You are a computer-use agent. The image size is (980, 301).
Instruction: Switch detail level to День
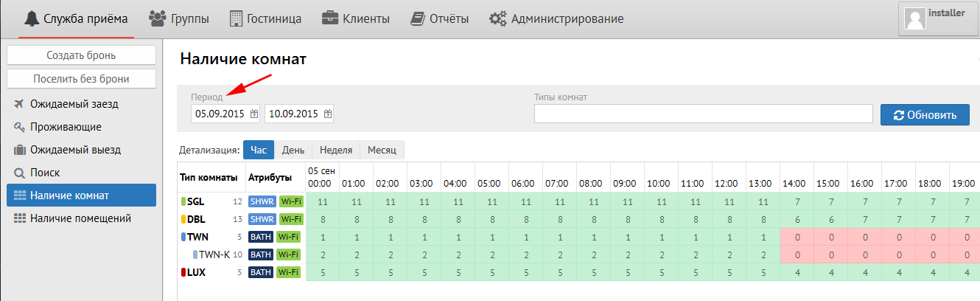(293, 150)
